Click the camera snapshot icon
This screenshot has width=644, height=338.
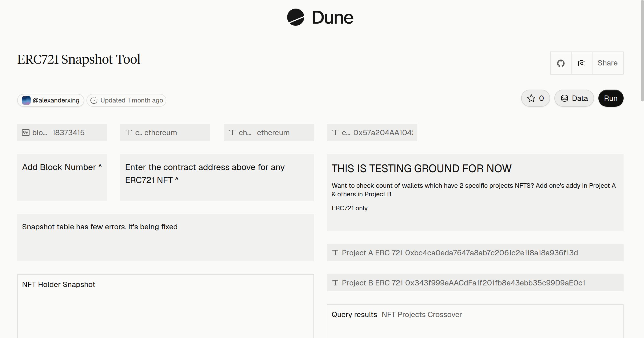pyautogui.click(x=581, y=63)
